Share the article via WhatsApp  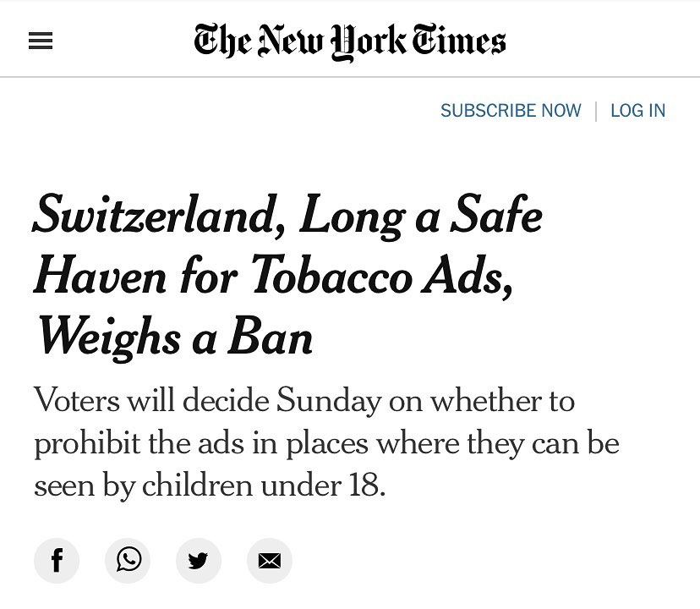tap(128, 560)
